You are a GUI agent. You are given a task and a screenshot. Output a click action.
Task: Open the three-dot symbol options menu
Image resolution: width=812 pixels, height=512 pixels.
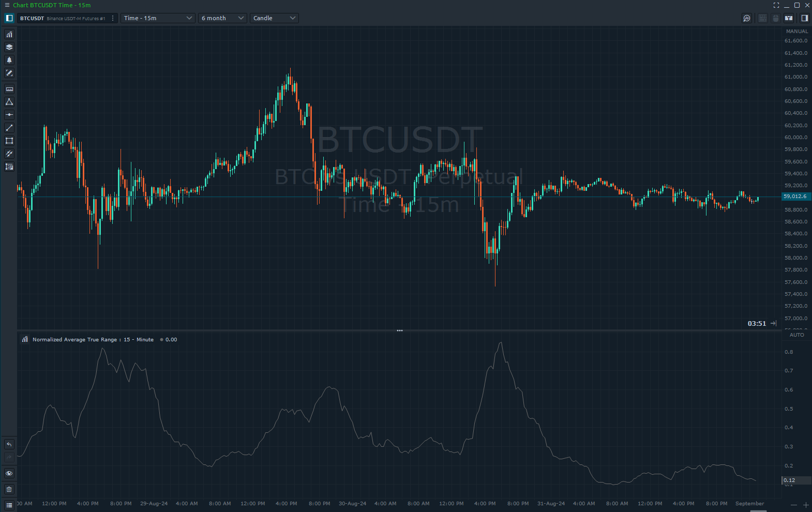tap(113, 18)
